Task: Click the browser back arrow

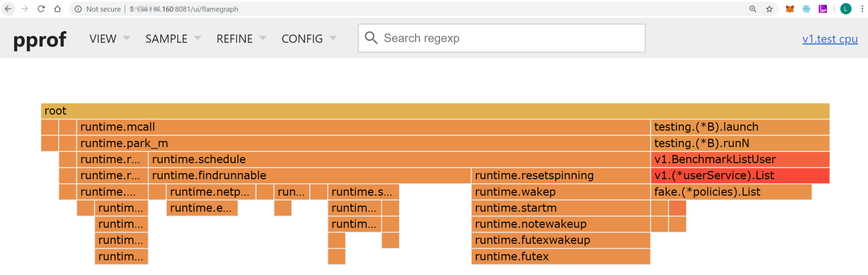Action: click(8, 9)
